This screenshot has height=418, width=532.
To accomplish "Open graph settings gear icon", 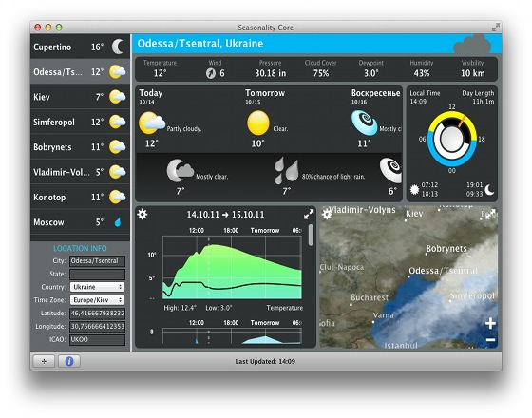I will [x=142, y=215].
